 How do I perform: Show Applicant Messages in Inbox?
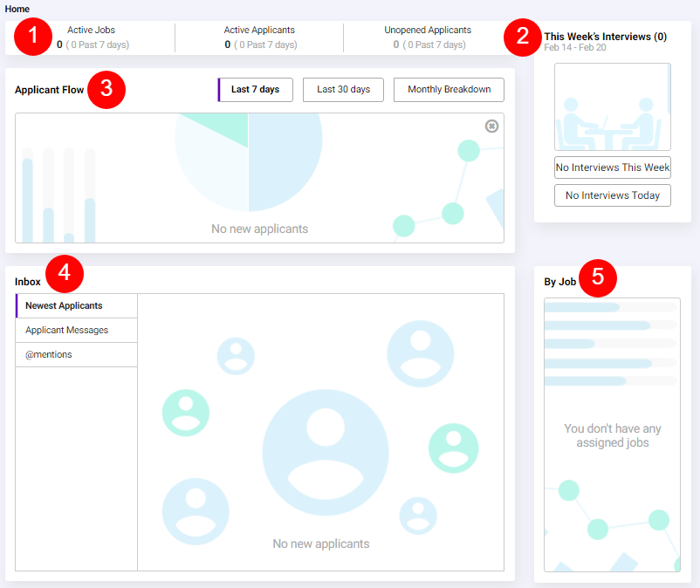point(76,330)
